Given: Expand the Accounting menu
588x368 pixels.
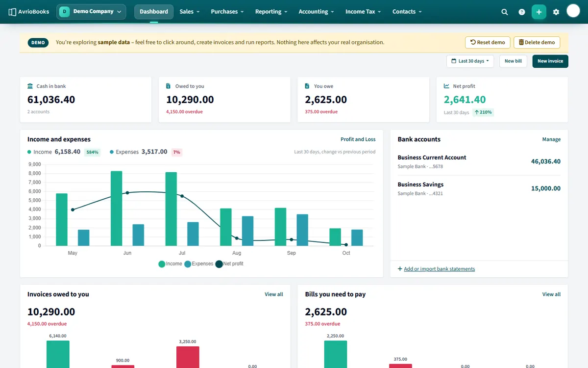Looking at the screenshot, I should pos(316,12).
